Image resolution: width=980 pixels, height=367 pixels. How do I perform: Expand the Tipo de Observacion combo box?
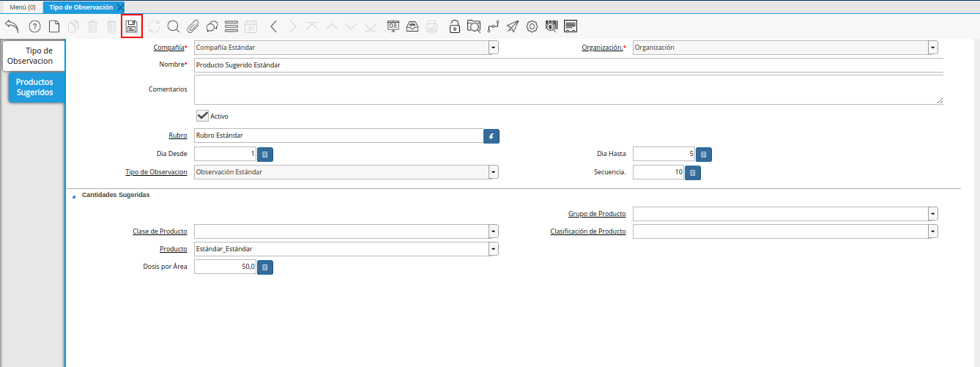pos(493,172)
